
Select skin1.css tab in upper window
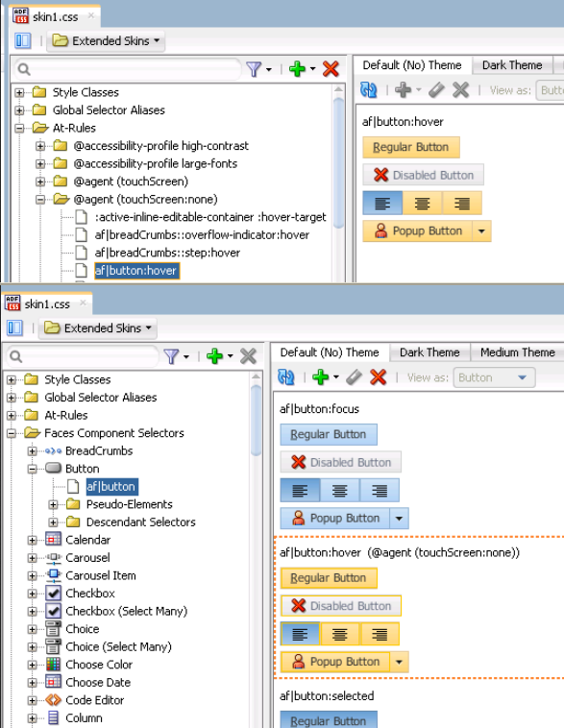click(x=55, y=16)
